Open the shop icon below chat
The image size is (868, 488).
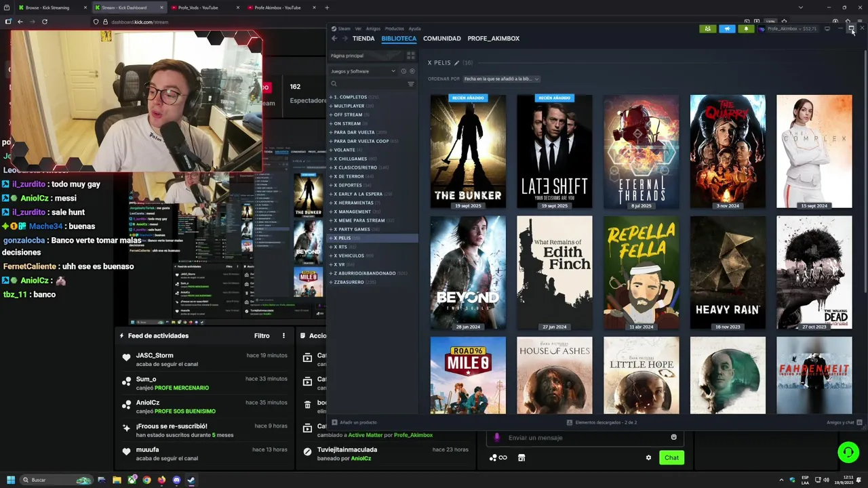[521, 457]
